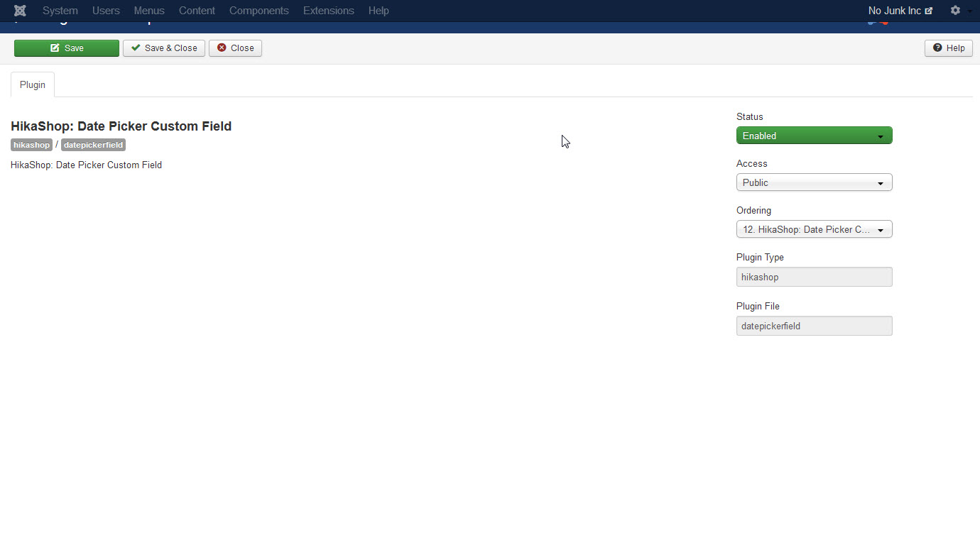Open the Help button at right
This screenshot has height=533, width=980.
949,48
